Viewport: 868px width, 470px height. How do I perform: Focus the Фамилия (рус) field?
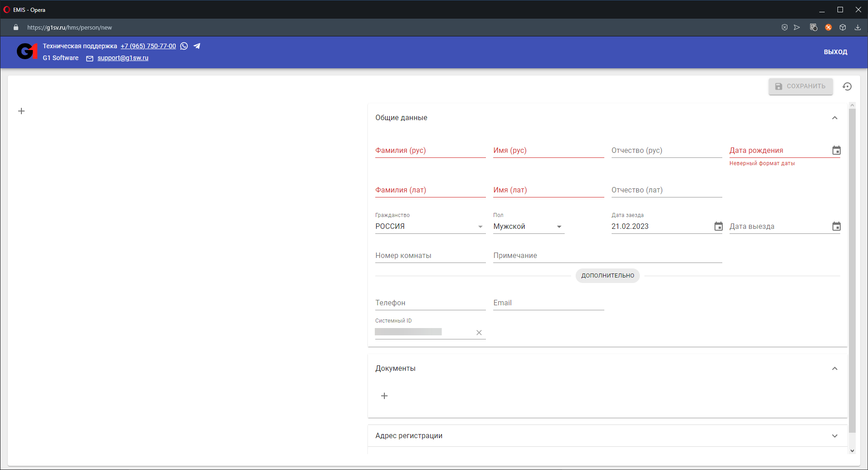pos(430,151)
